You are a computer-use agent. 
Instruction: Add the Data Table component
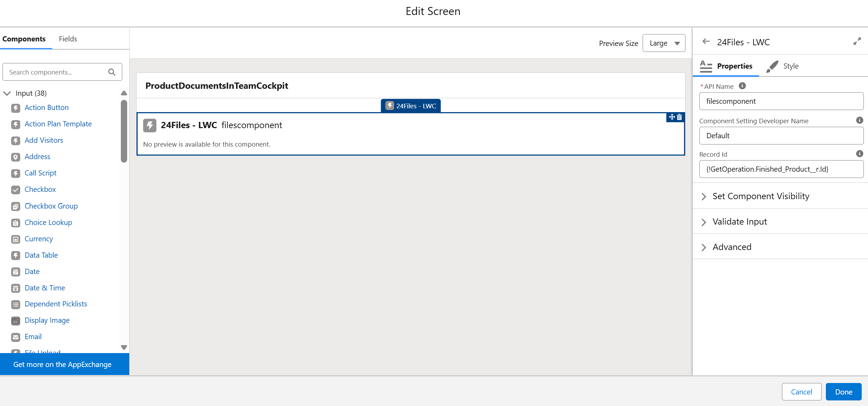[41, 255]
